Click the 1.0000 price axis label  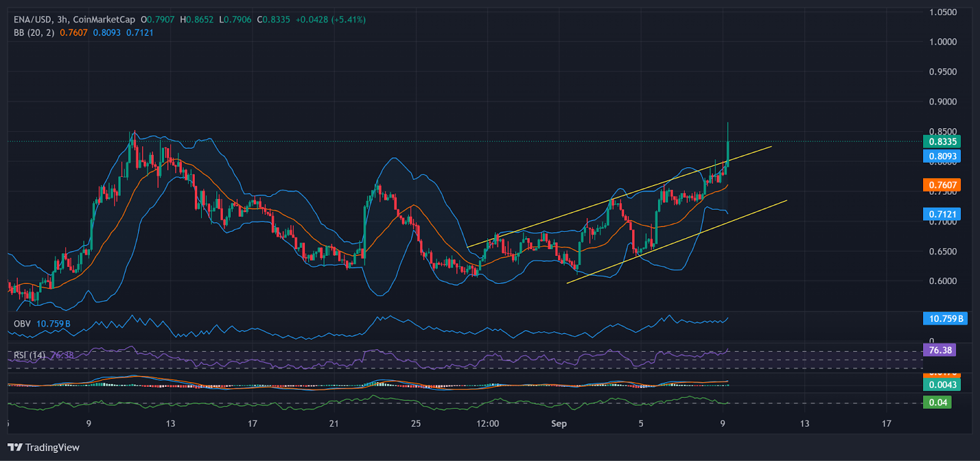pos(943,42)
